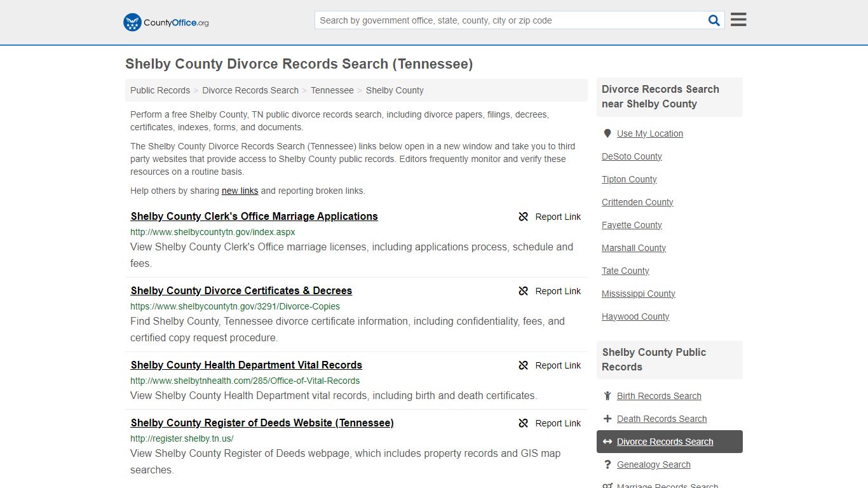Screen dimensions: 868x488
Task: Open Shelby County Register of Deeds Website
Action: [x=262, y=423]
